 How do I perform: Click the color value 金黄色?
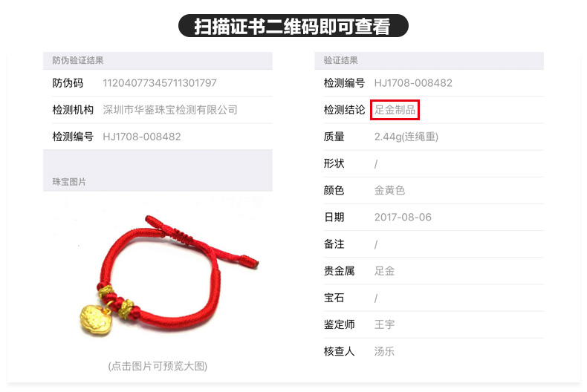click(389, 190)
